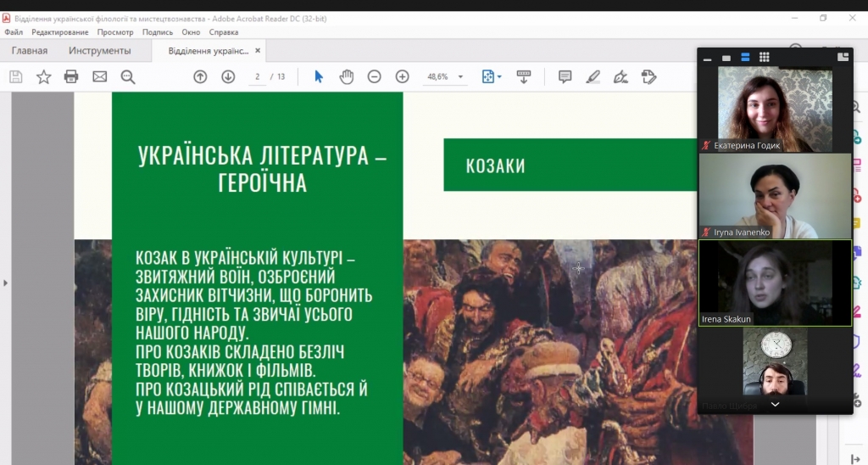Open Fill & Sign in right pane
Image resolution: width=868 pixels, height=465 pixels.
tap(856, 370)
